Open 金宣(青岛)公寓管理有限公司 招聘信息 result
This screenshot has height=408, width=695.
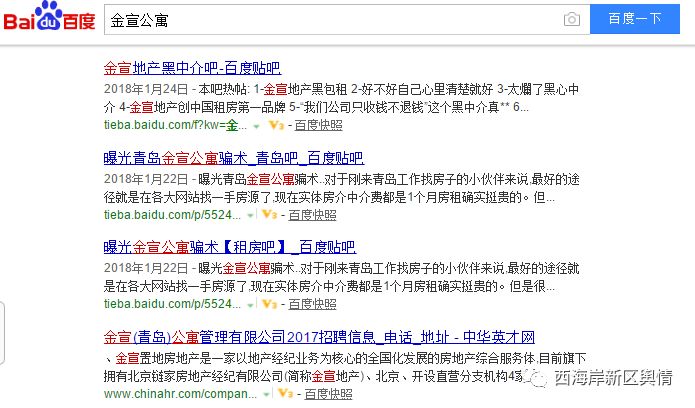click(x=319, y=337)
